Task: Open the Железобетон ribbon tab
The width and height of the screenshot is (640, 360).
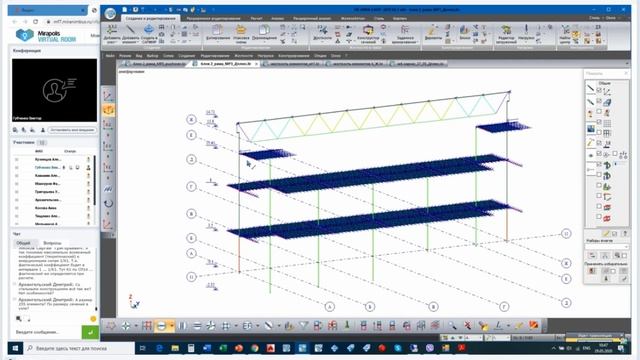Action: pos(352,18)
